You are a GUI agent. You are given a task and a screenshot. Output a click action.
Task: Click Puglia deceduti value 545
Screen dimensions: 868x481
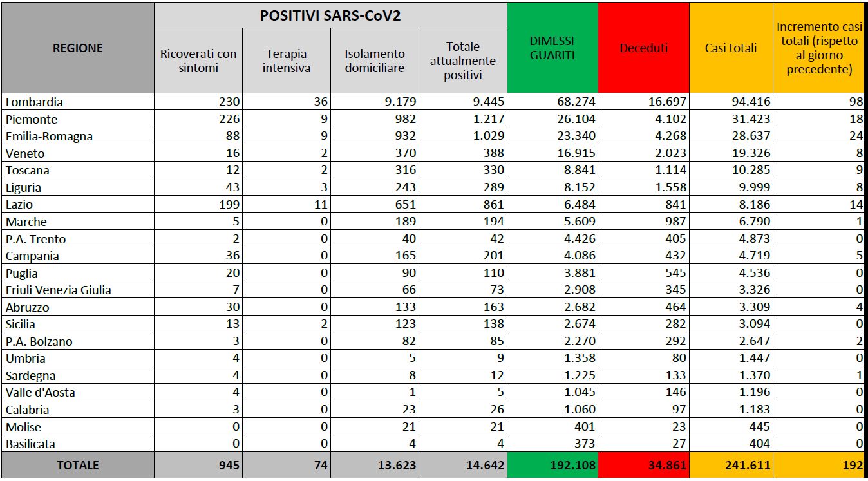(x=675, y=274)
